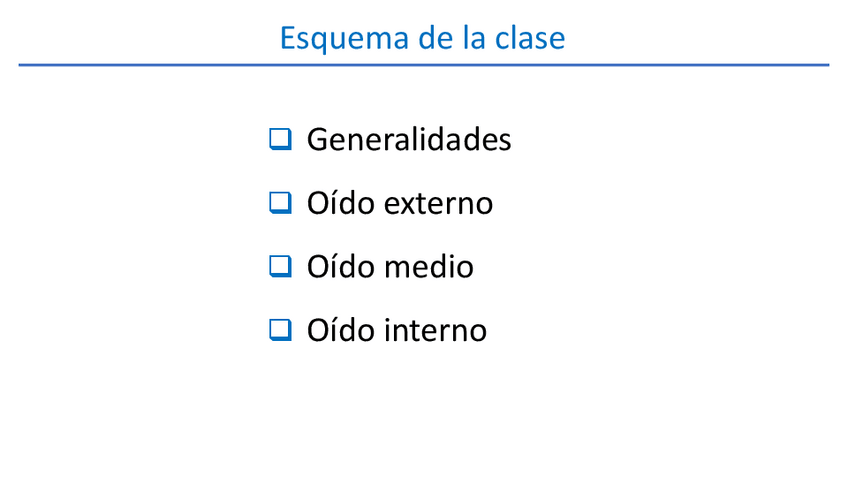Click the word Esquema in the title
848x477 pixels.
point(332,38)
